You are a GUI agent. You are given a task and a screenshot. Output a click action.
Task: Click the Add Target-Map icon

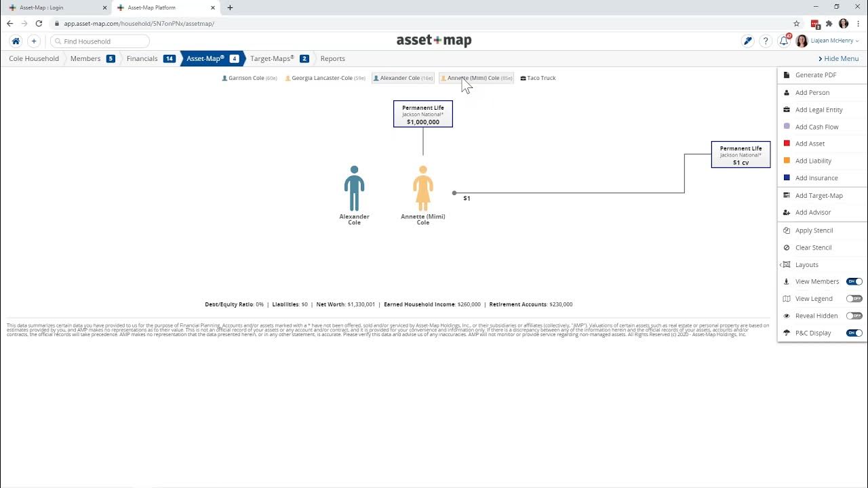point(787,195)
